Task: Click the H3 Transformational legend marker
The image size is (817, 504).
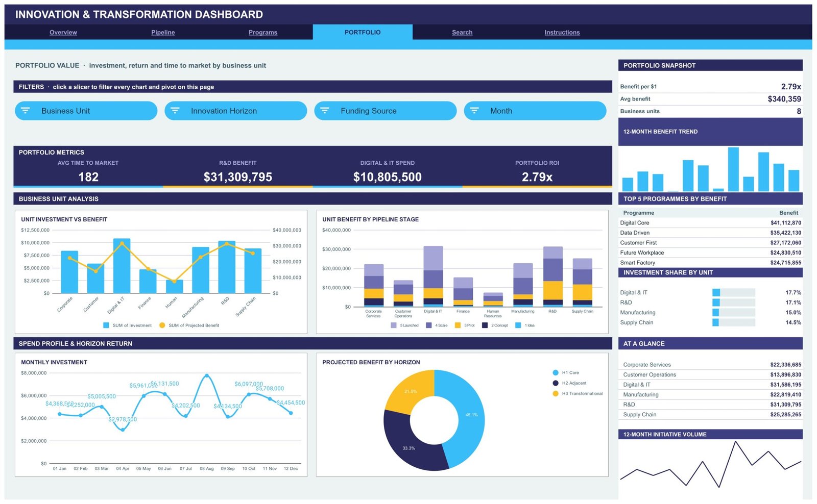Action: point(556,393)
